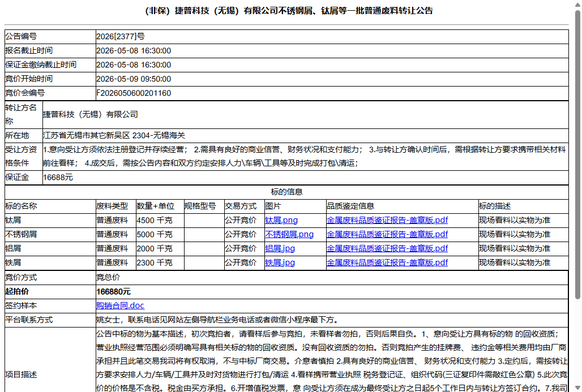This screenshot has height=392, width=582.
Task: Click the page title announcement heading
Action: (288, 11)
